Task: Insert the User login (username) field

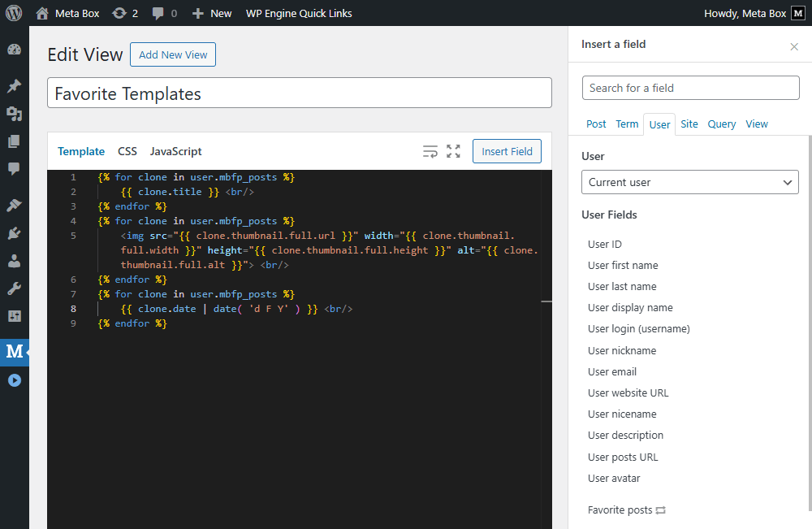Action: 638,329
